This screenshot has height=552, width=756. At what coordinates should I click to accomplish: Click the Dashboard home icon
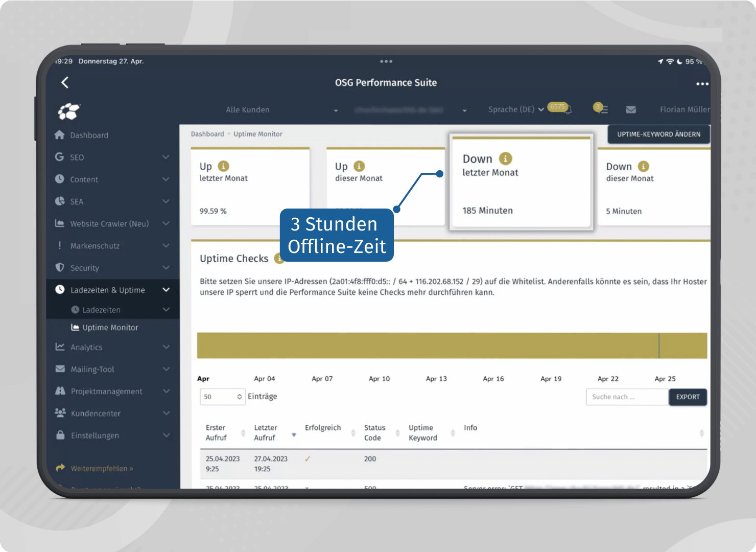pos(60,134)
